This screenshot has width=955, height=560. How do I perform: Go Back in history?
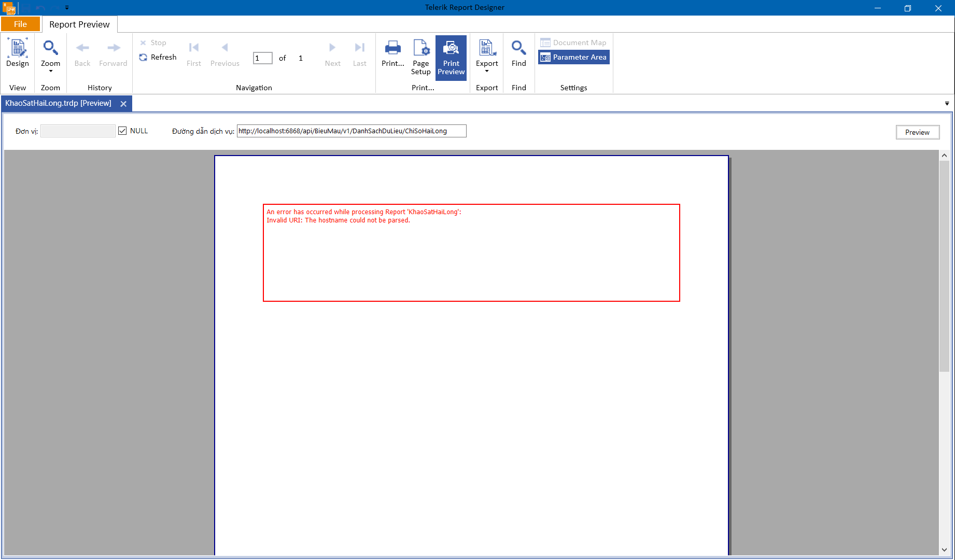coord(82,54)
